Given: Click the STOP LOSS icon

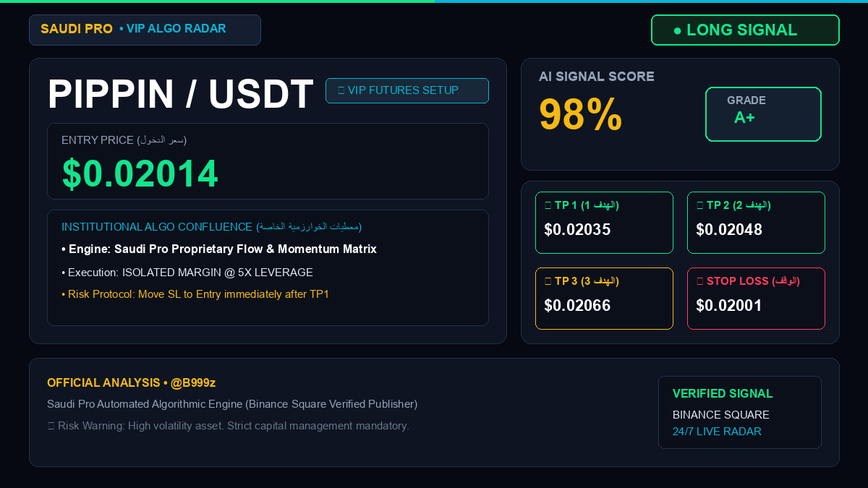Looking at the screenshot, I should tap(699, 281).
